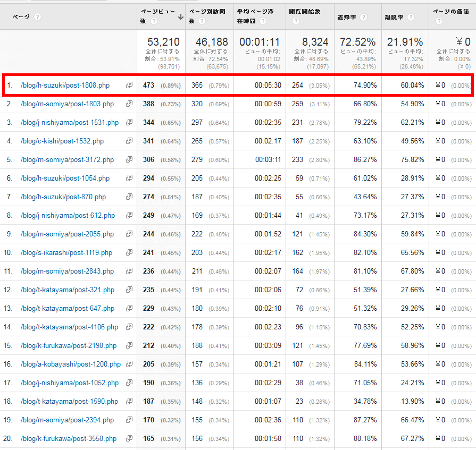Sort table by 離脱率 column header

click(394, 17)
